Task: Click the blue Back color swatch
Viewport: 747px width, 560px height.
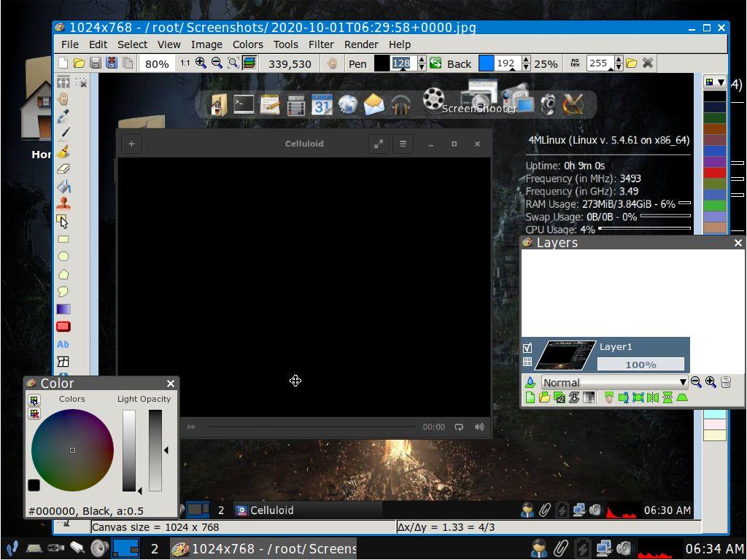Action: click(x=486, y=63)
